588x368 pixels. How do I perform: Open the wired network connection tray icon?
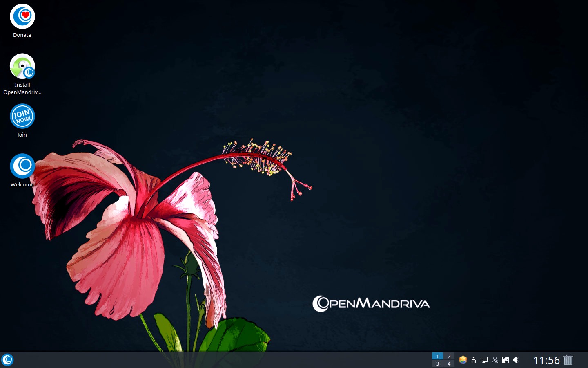484,360
